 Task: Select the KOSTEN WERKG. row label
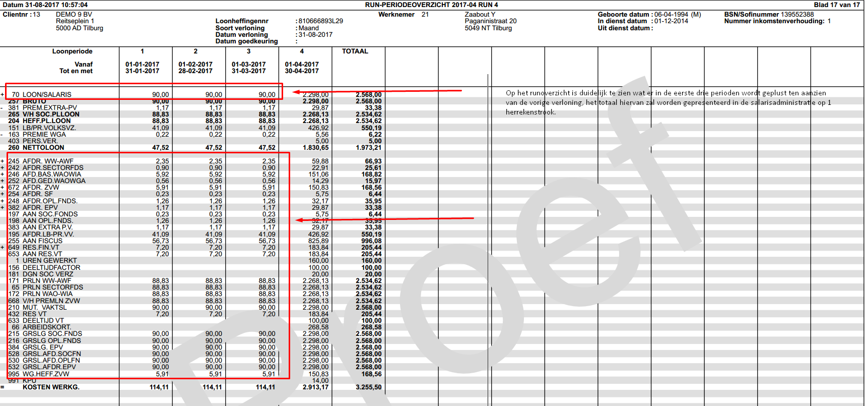tap(51, 387)
